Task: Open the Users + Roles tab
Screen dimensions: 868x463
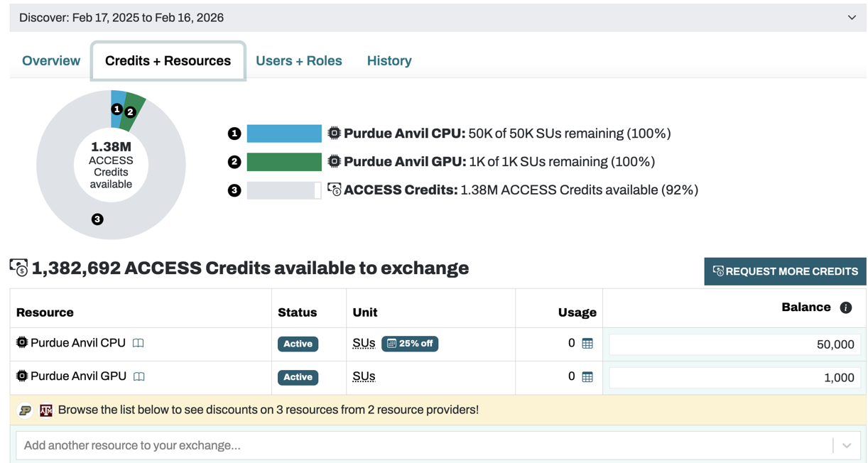Action: [x=298, y=61]
